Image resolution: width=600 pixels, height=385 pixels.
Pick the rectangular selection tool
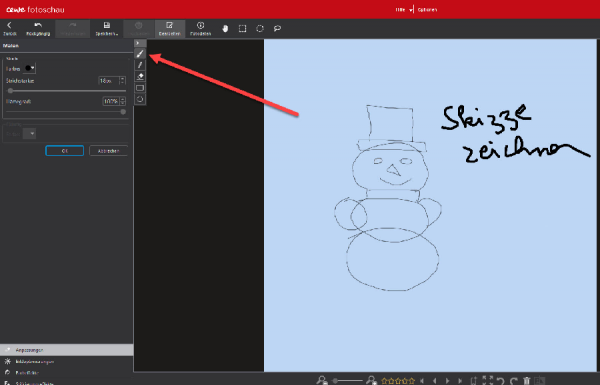(x=242, y=29)
